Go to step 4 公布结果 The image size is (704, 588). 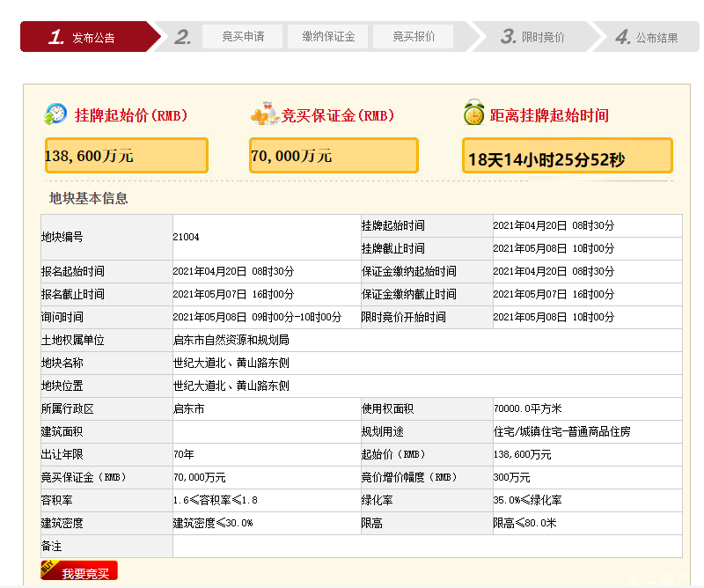(647, 37)
